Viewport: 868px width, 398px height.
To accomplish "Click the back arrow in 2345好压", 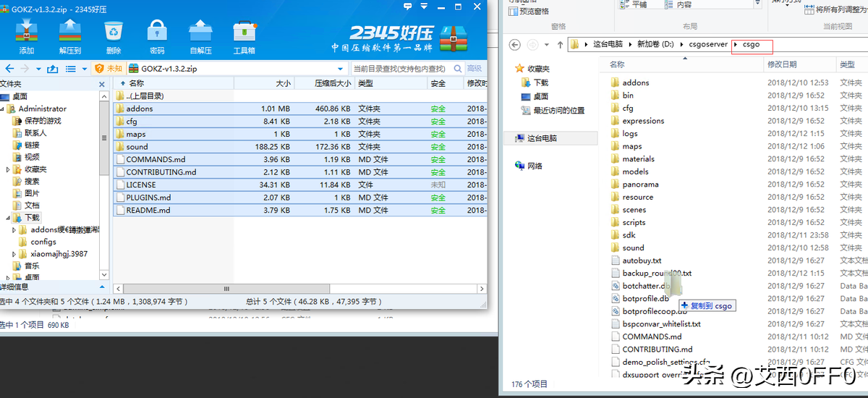I will tap(9, 69).
